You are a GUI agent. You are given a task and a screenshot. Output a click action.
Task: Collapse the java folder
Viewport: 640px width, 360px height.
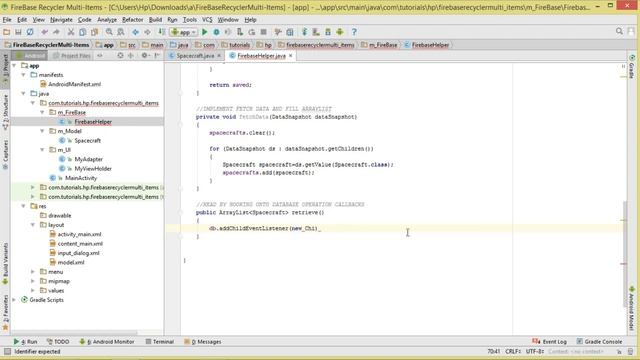coord(24,93)
